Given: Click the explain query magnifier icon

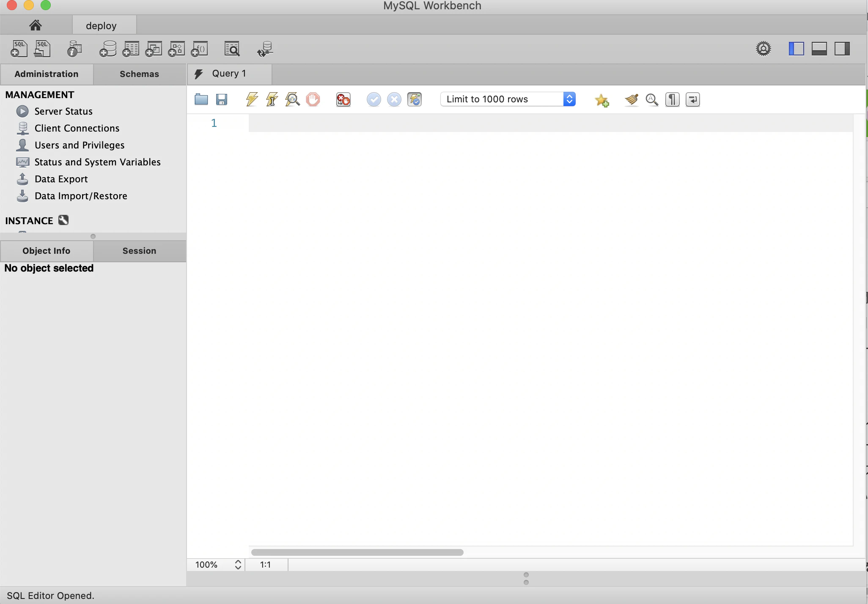Looking at the screenshot, I should click(292, 99).
